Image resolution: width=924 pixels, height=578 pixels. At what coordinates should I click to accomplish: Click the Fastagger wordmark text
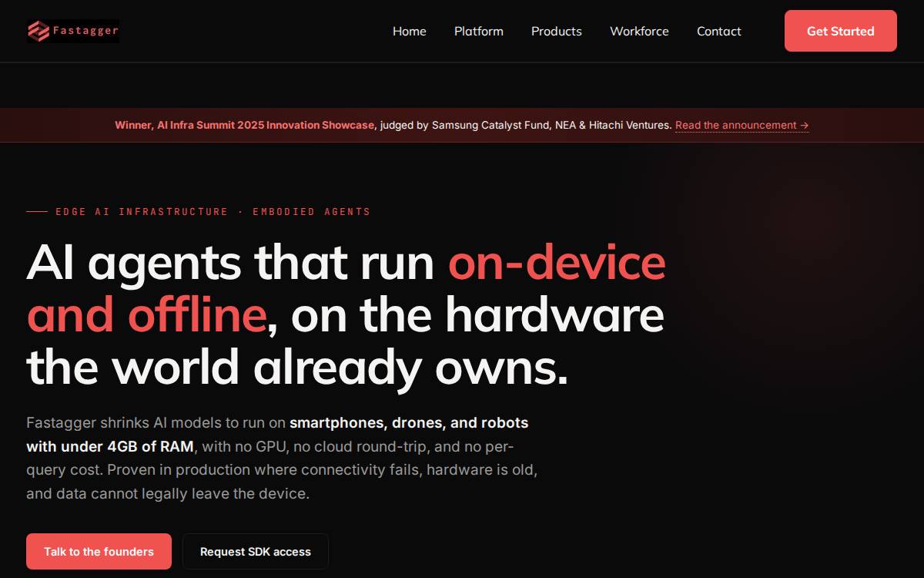pyautogui.click(x=85, y=31)
